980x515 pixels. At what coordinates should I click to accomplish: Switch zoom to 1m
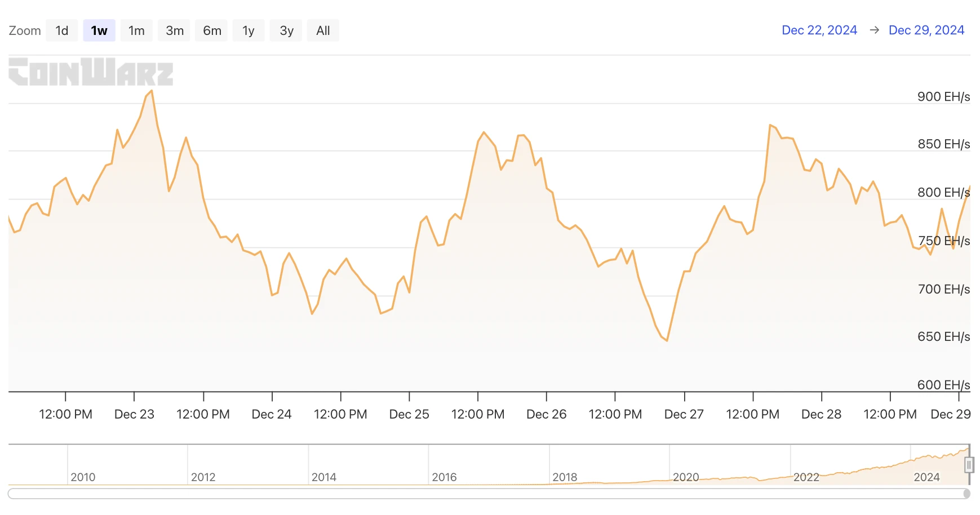136,30
